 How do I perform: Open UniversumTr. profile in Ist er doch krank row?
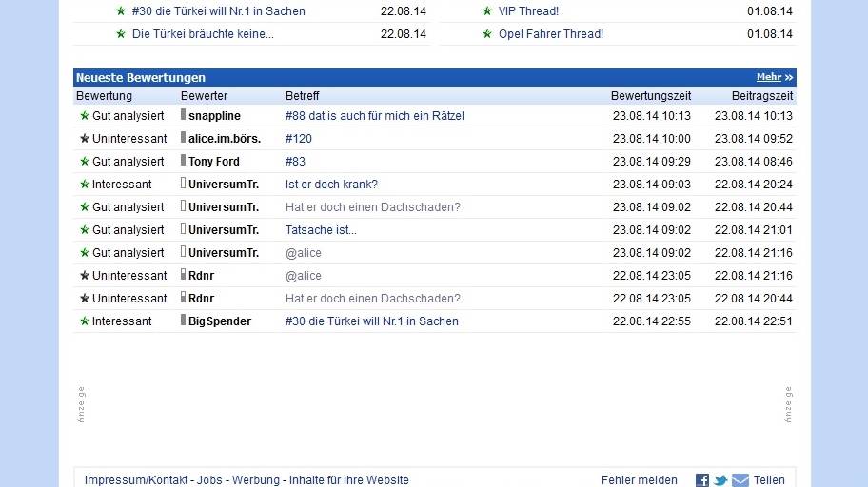coord(224,185)
